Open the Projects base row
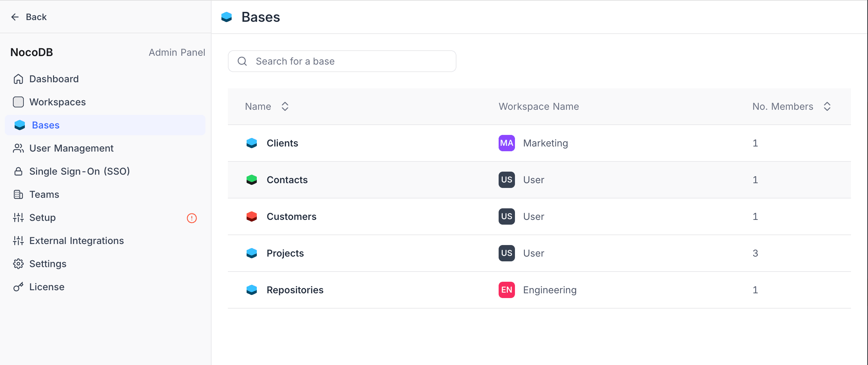The image size is (868, 365). pos(285,253)
